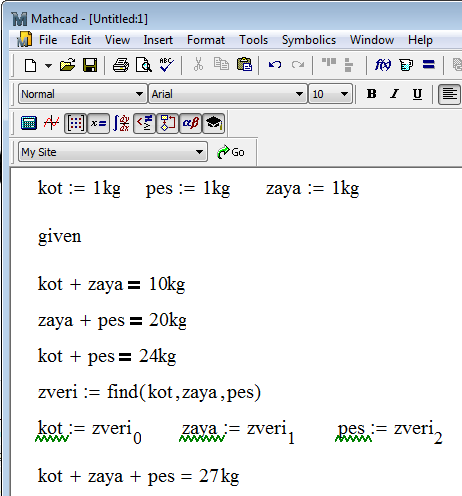
Task: Toggle the Evaluation toolbar x= button
Action: coord(98,123)
